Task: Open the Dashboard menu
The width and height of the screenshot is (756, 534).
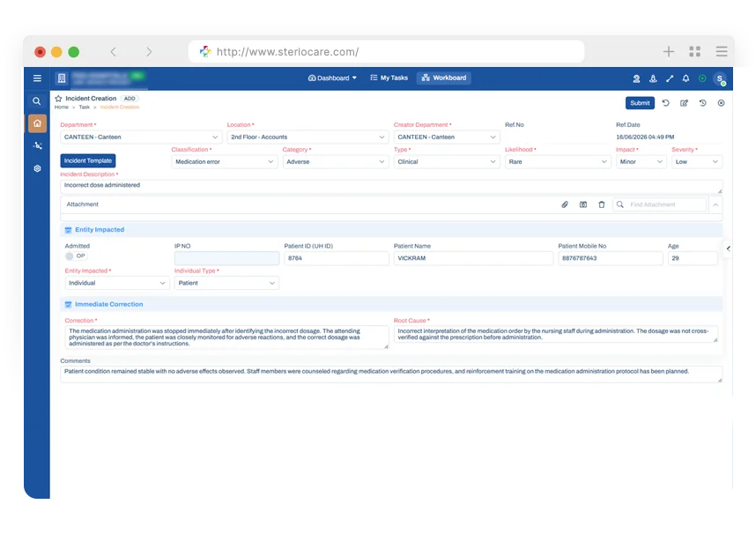Action: click(x=332, y=78)
